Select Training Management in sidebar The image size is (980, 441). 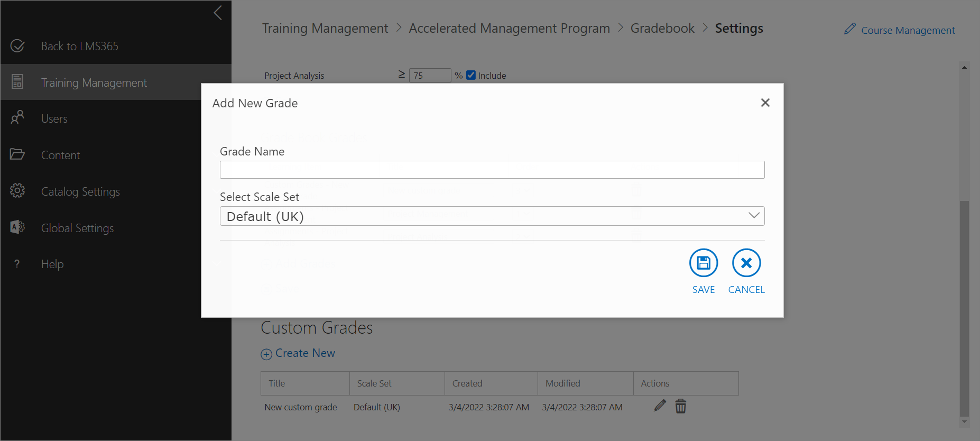click(x=94, y=82)
